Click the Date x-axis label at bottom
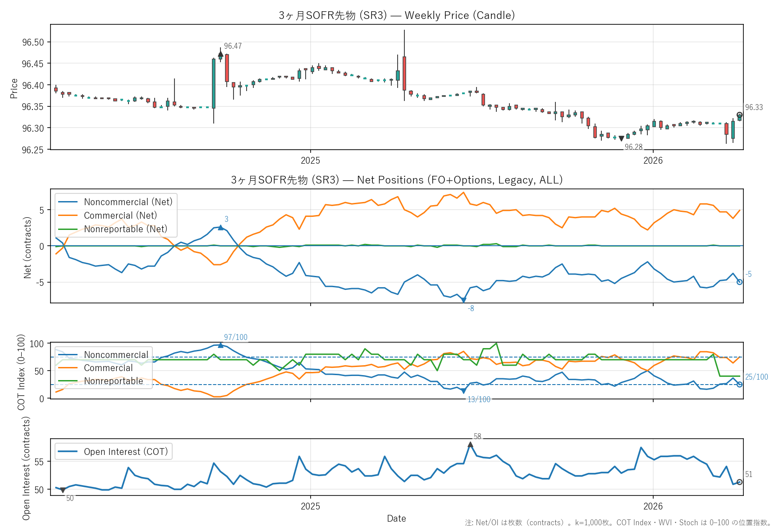Screen dimensions: 779x532 396,518
